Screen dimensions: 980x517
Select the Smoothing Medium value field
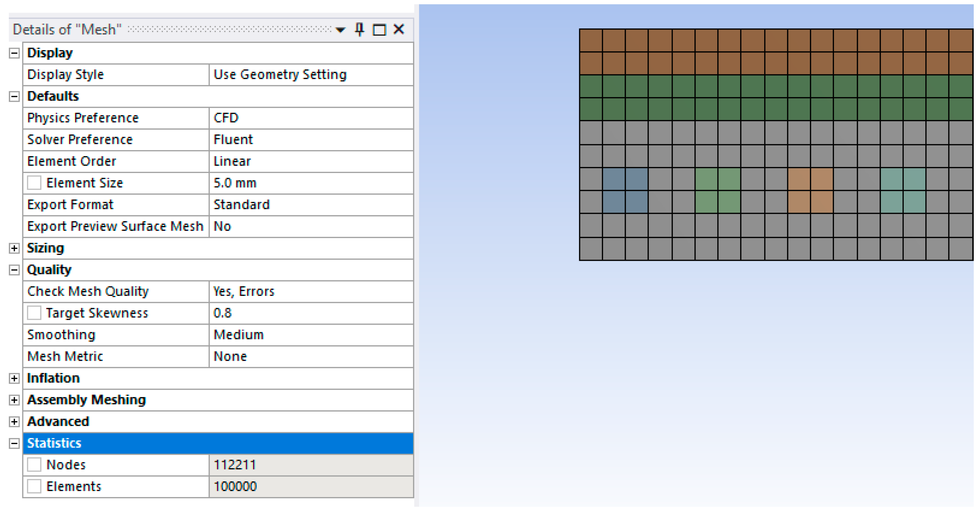[310, 335]
